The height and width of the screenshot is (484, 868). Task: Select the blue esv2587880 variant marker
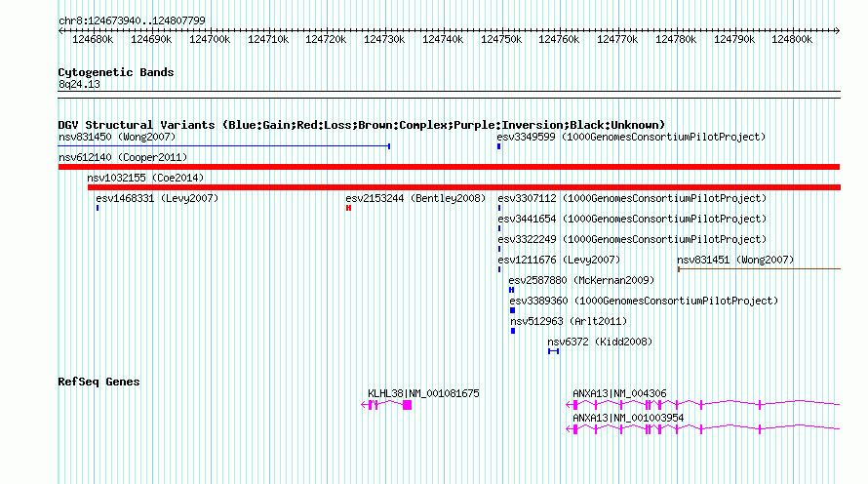(511, 290)
